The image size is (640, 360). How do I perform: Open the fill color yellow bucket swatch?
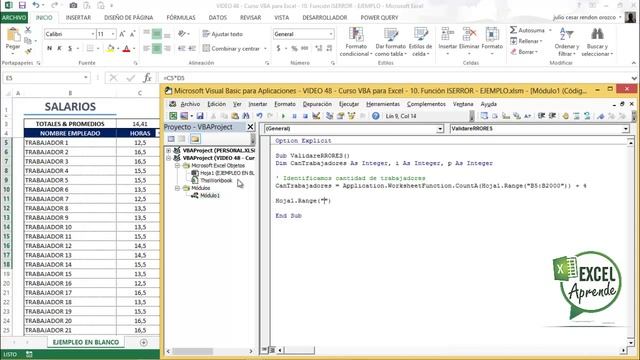click(x=110, y=49)
